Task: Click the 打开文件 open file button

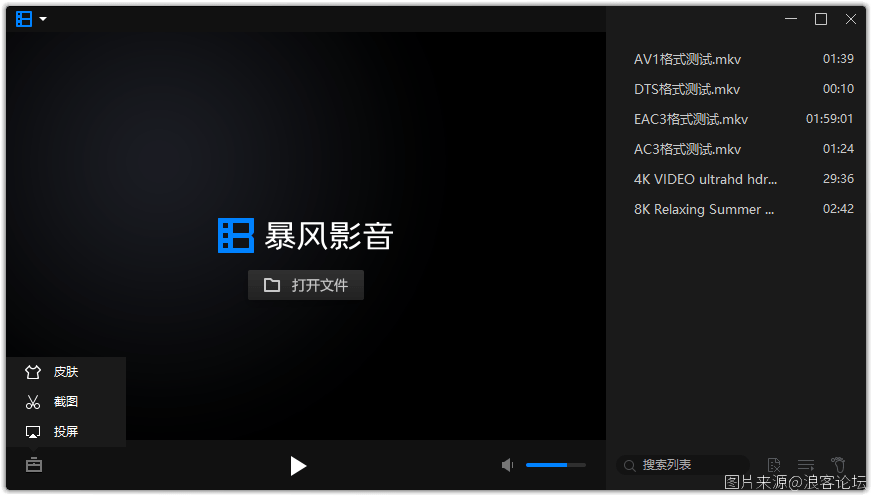Action: point(306,285)
